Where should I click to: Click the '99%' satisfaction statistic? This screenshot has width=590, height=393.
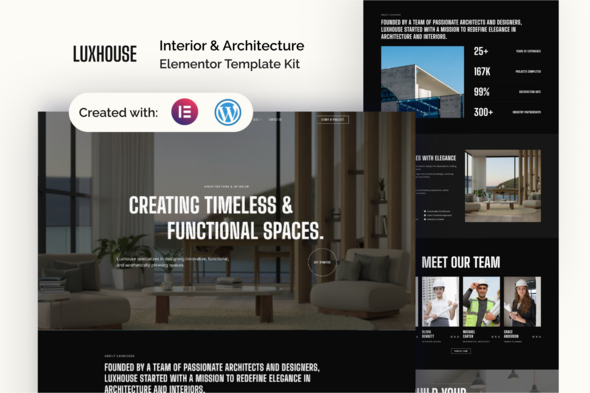pyautogui.click(x=482, y=92)
